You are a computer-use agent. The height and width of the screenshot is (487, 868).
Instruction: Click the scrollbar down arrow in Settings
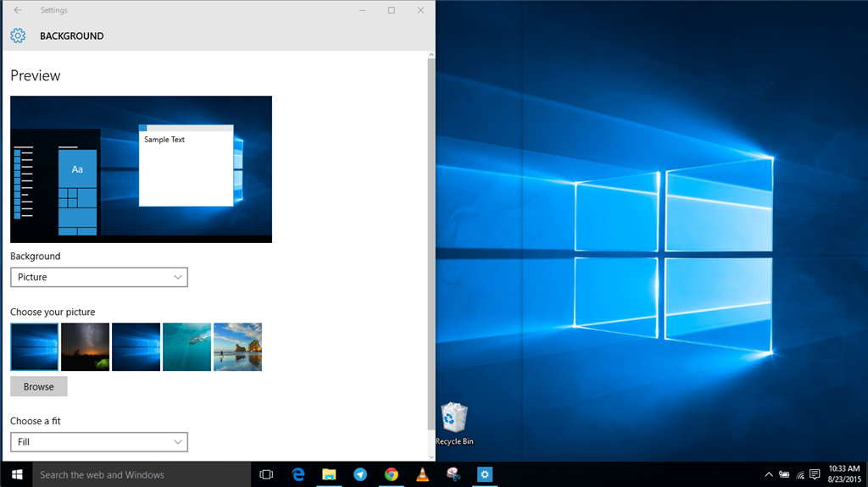point(431,457)
